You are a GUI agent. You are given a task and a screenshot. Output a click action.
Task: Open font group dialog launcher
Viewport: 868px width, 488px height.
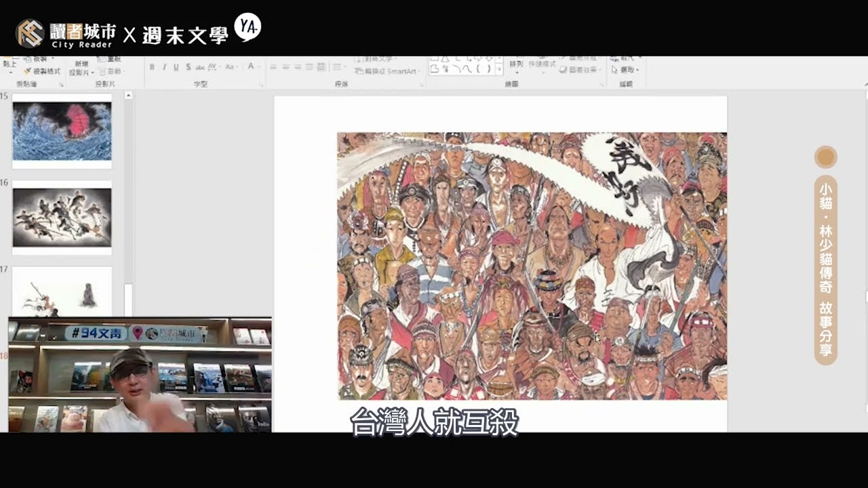click(x=261, y=85)
